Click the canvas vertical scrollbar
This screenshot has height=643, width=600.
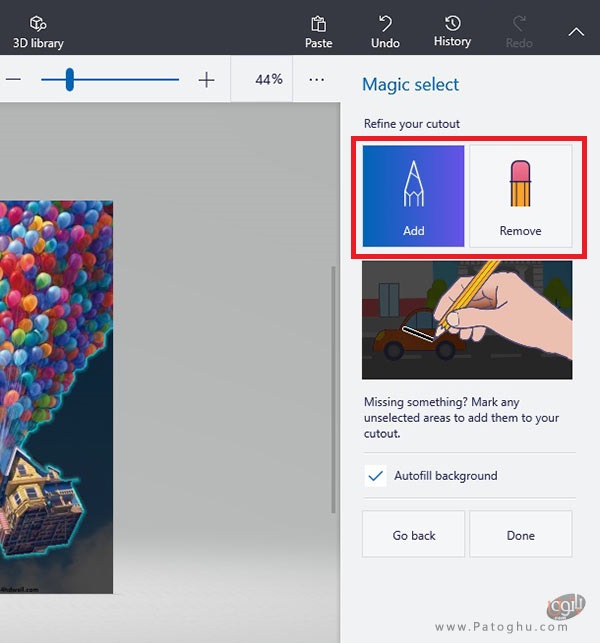333,390
